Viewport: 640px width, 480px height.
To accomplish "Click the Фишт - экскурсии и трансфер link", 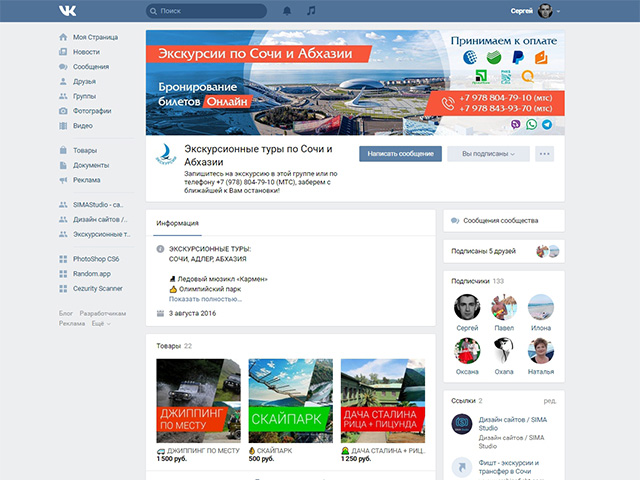I will coord(509,467).
